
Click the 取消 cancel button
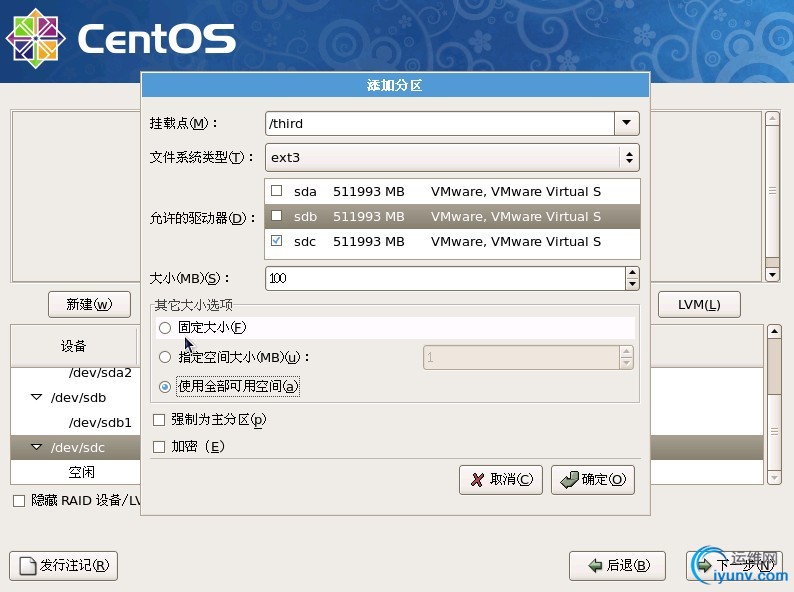tap(501, 480)
